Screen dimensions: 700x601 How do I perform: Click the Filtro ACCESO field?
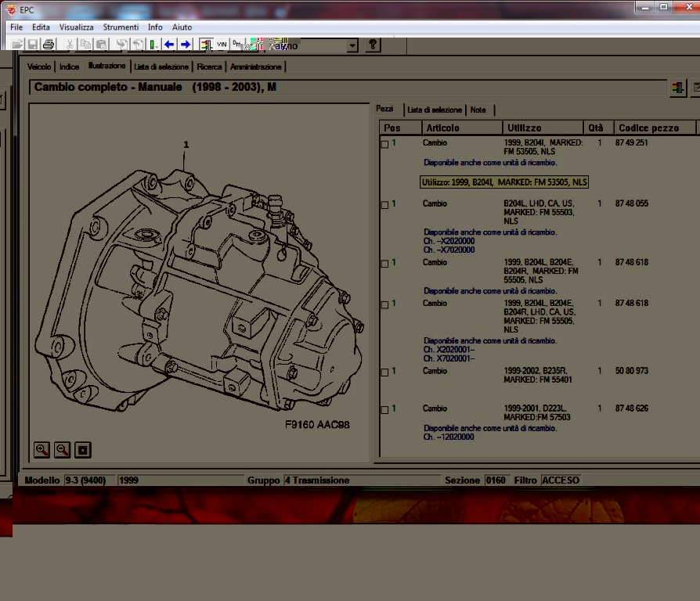[561, 480]
